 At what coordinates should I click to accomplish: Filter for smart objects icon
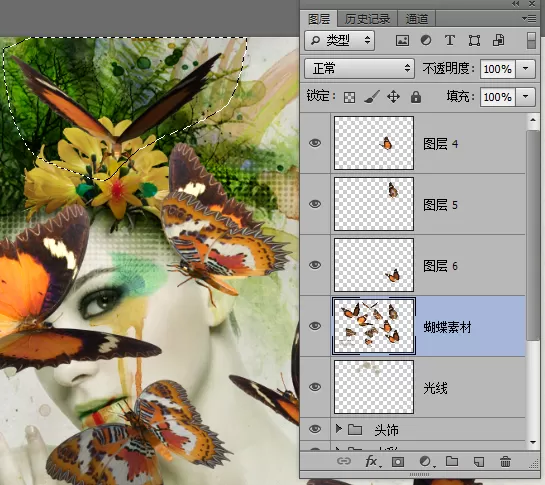point(498,40)
